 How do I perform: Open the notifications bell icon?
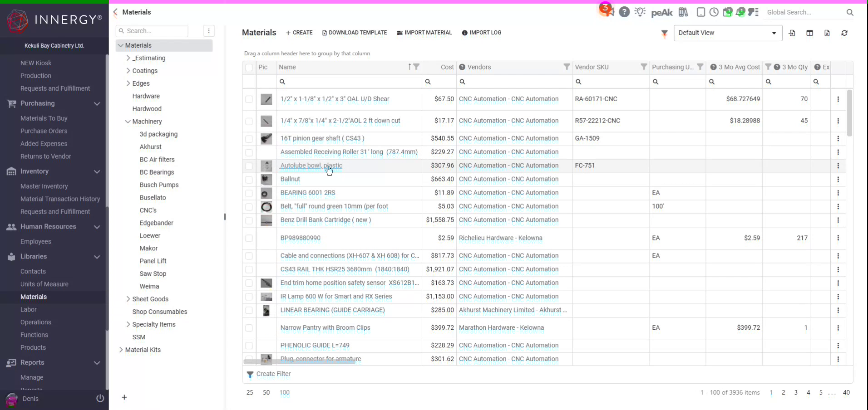741,12
